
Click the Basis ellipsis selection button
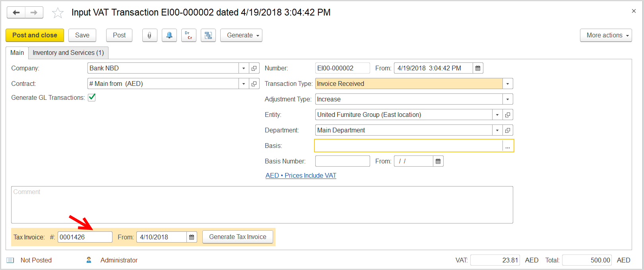tap(508, 146)
